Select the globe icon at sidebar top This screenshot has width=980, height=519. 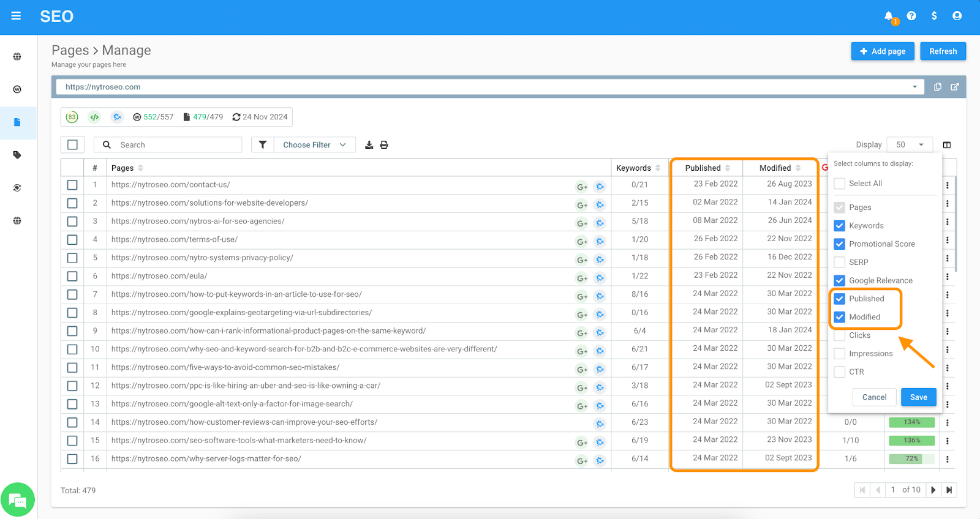pyautogui.click(x=17, y=57)
